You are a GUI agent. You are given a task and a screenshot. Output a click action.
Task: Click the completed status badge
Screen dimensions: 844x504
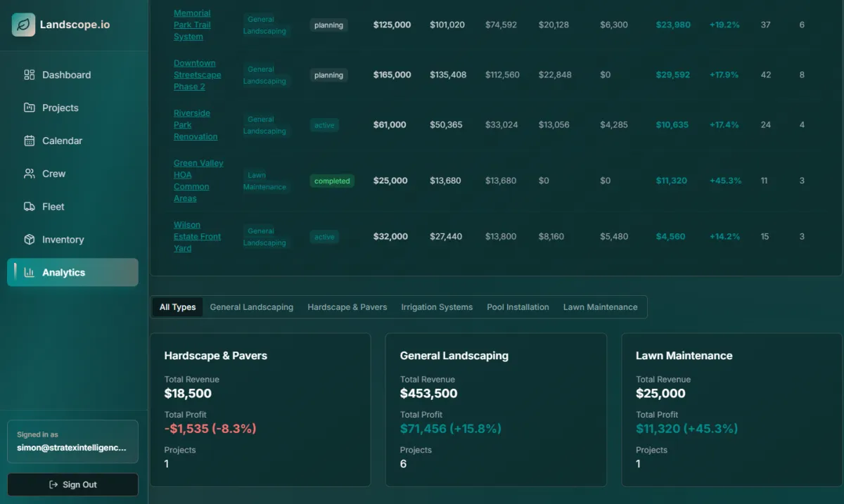point(332,181)
